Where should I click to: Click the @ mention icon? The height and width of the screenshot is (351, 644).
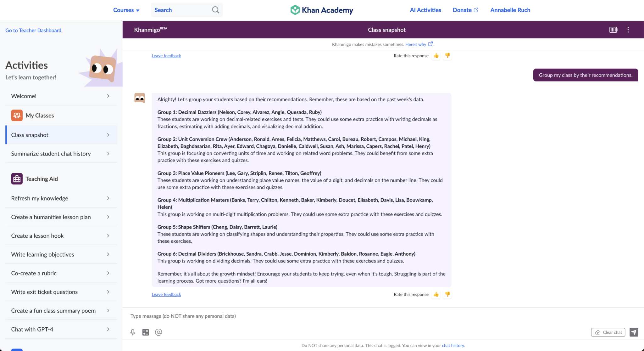[x=158, y=332]
